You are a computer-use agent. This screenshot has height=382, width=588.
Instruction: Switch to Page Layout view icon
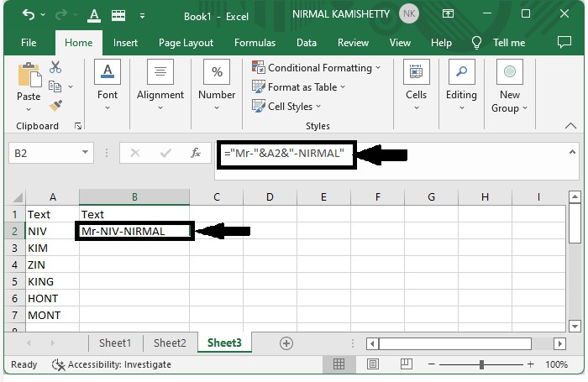[x=373, y=364]
